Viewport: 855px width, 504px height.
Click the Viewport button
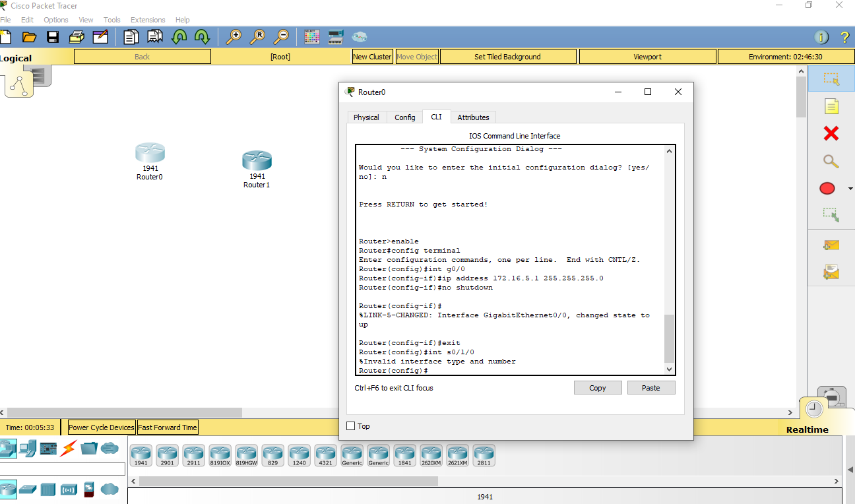648,57
